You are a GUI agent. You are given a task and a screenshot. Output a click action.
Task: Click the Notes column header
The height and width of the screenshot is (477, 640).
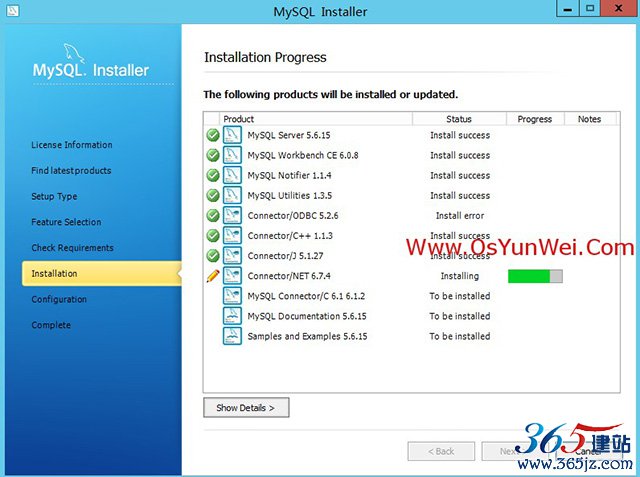(590, 119)
